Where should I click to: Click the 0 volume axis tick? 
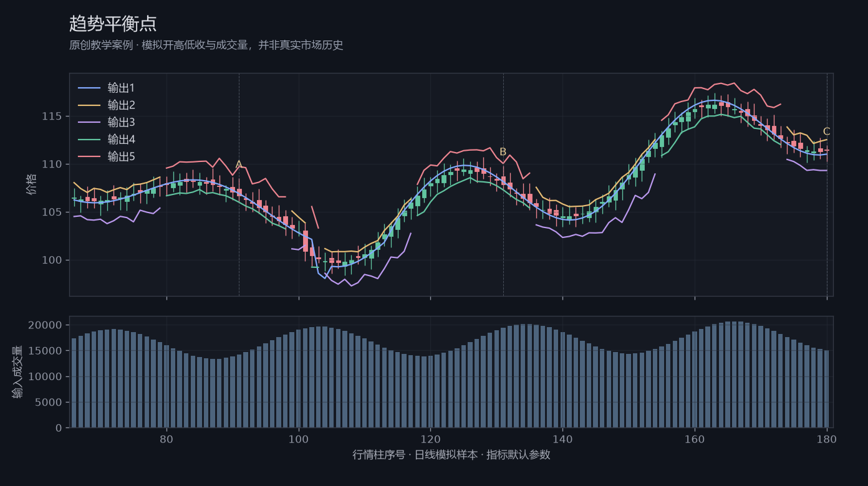pos(59,428)
